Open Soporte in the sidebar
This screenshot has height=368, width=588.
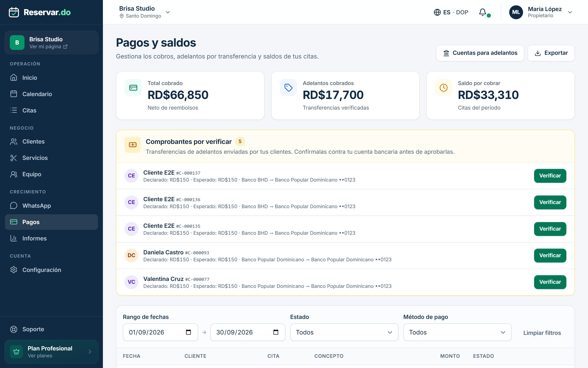(51, 329)
